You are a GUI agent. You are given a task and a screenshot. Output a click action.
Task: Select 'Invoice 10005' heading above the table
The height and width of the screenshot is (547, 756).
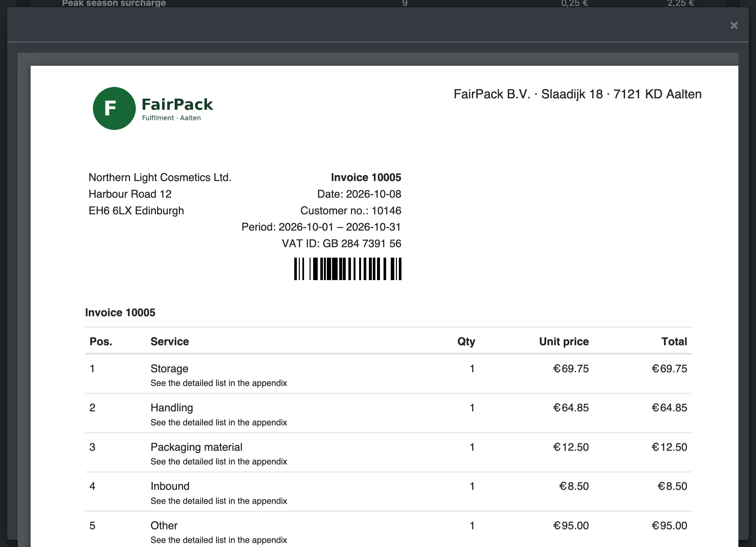(120, 313)
